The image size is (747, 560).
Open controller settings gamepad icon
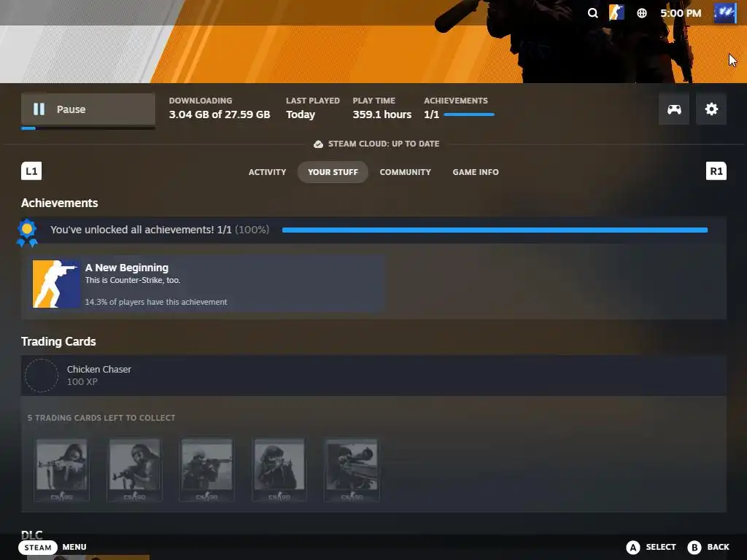pos(673,109)
